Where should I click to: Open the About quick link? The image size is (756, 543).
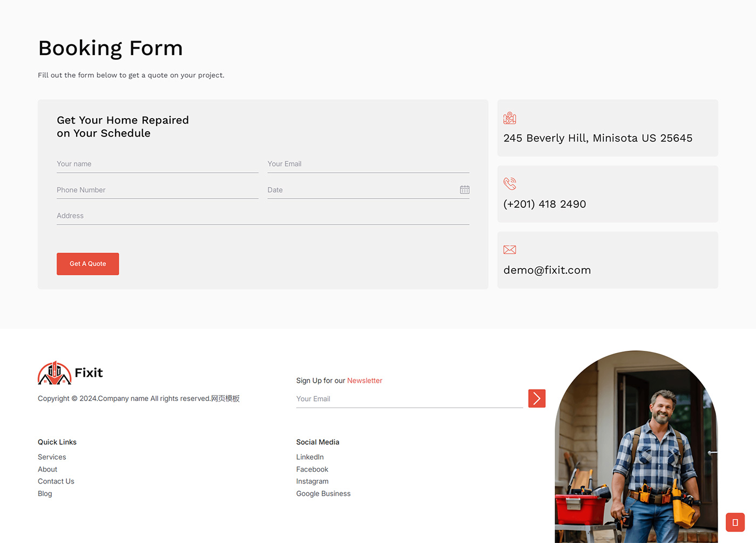[x=48, y=470]
